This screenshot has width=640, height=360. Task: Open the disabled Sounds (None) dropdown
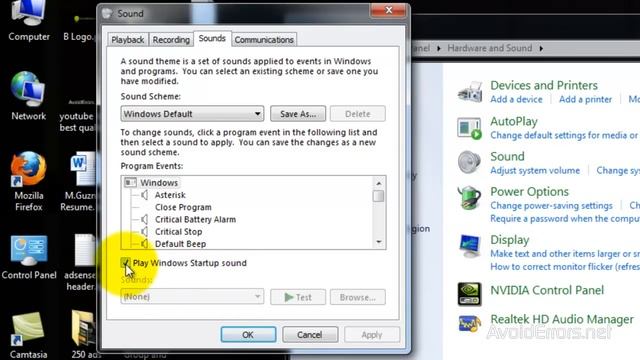click(192, 297)
